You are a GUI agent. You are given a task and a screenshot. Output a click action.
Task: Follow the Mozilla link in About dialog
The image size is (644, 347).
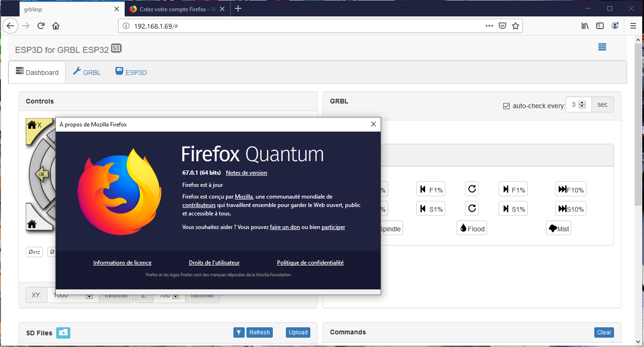(x=244, y=197)
